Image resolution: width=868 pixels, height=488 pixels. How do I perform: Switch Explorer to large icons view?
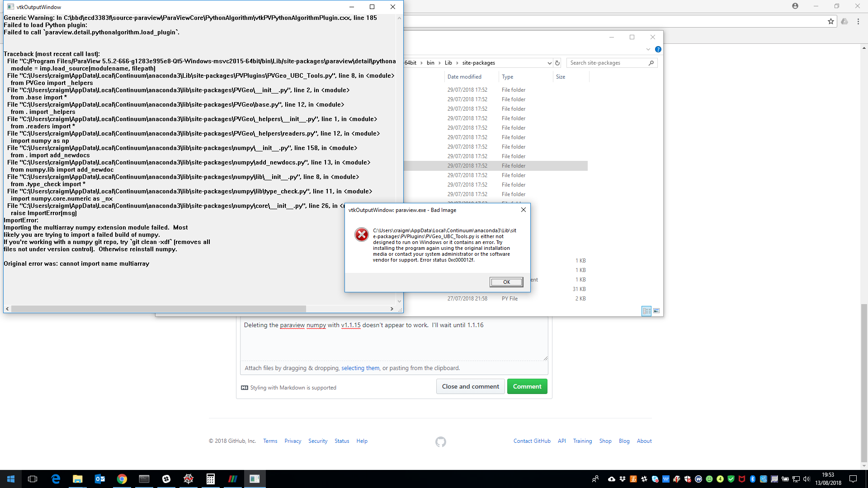(656, 311)
